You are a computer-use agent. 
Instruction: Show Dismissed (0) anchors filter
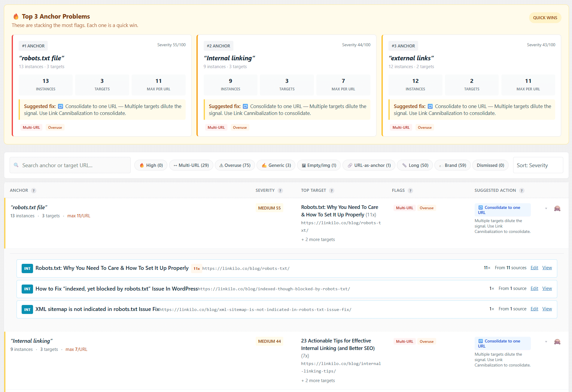(x=490, y=165)
